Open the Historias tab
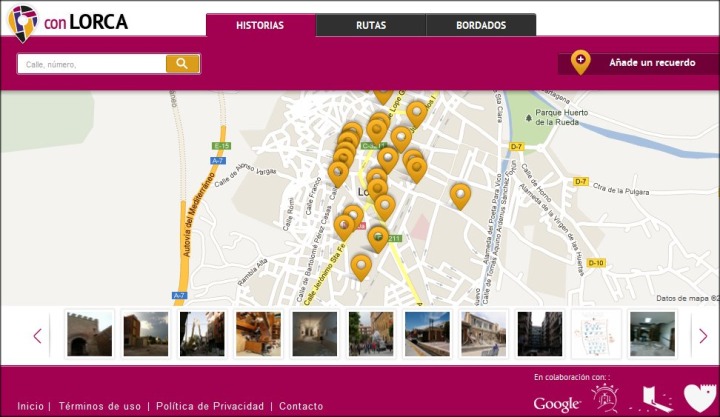The image size is (720, 417). coord(260,25)
